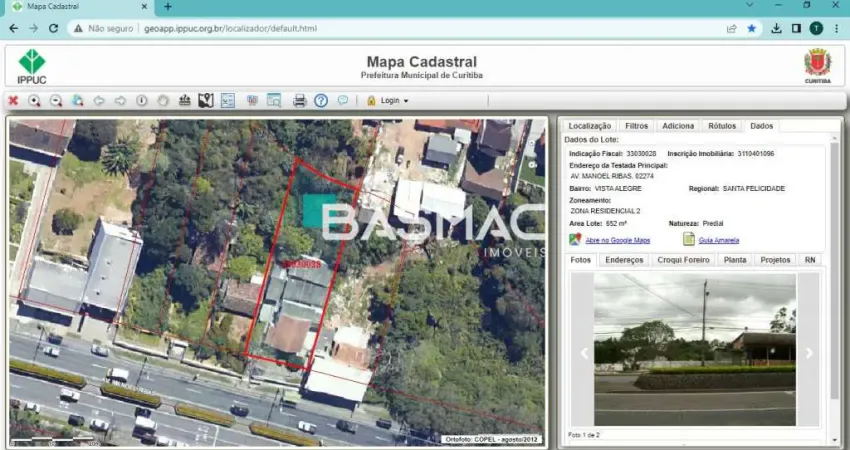Open the help question mark icon
The width and height of the screenshot is (850, 450).
click(x=321, y=101)
